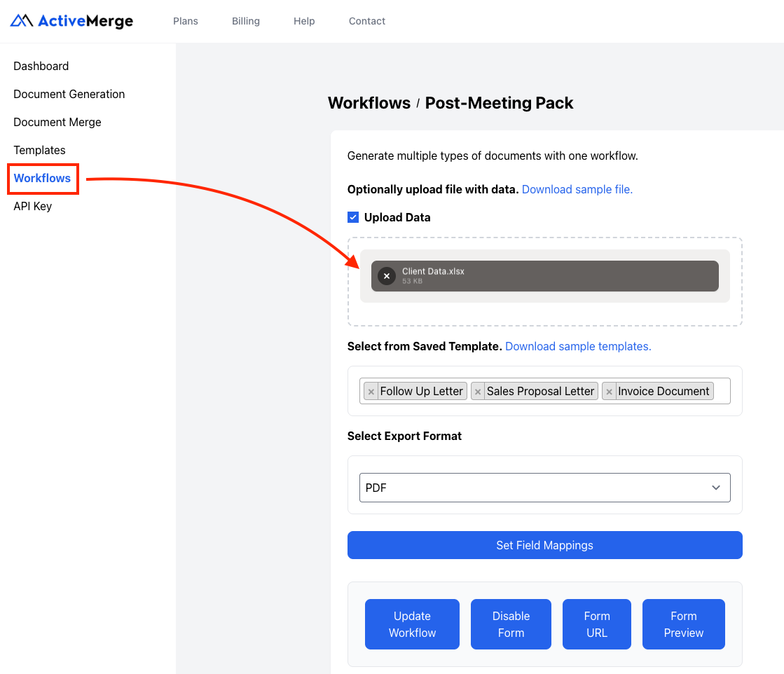784x674 pixels.
Task: Open the Plans menu item
Action: pos(185,21)
